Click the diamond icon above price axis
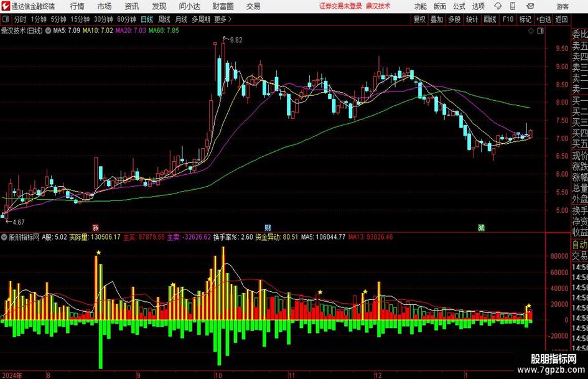This screenshot has width=588, height=379. [531, 31]
